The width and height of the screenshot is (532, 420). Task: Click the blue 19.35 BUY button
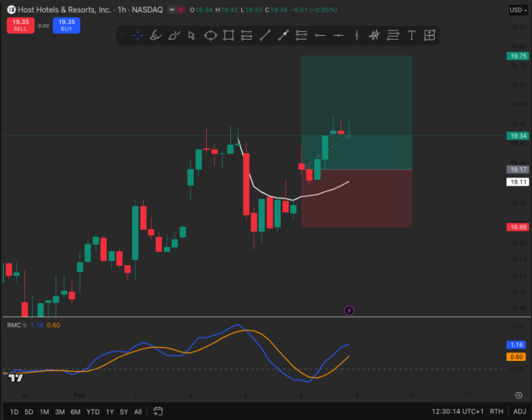67,26
